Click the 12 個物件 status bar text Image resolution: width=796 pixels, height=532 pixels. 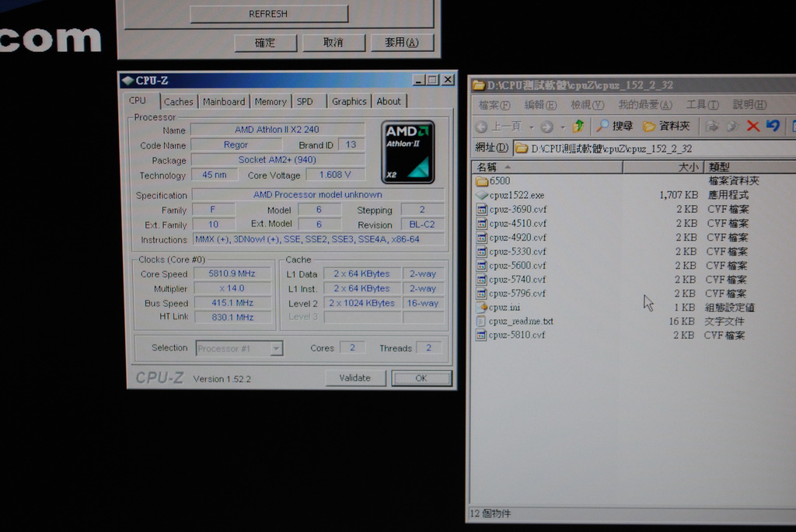tap(491, 513)
